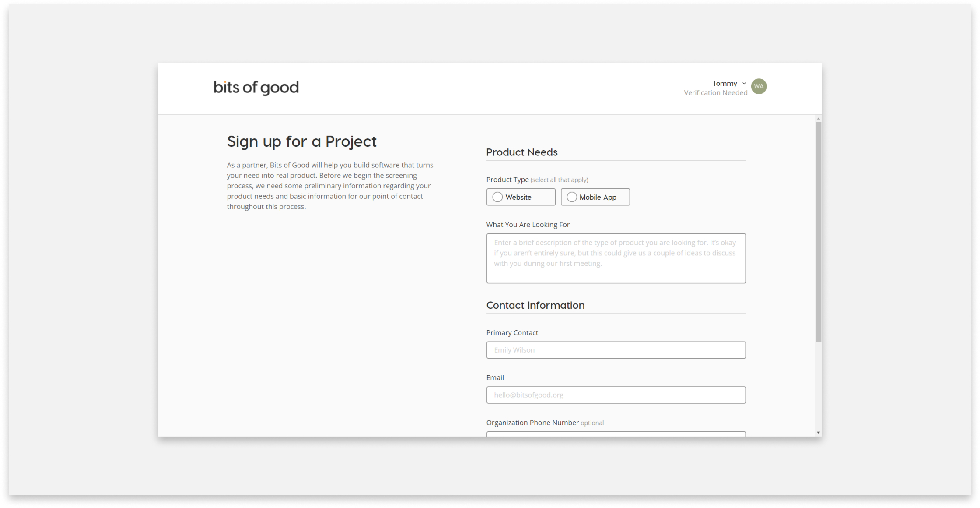980x508 pixels.
Task: Click the scrollbar up arrow
Action: (818, 119)
